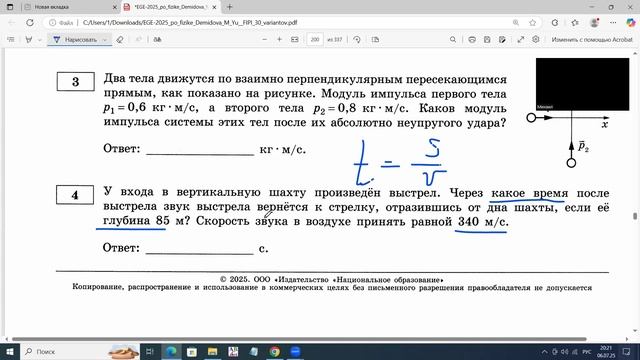Screen dimensions: 640x360
Task: Open the draw tool options dropdown
Action: pos(104,40)
